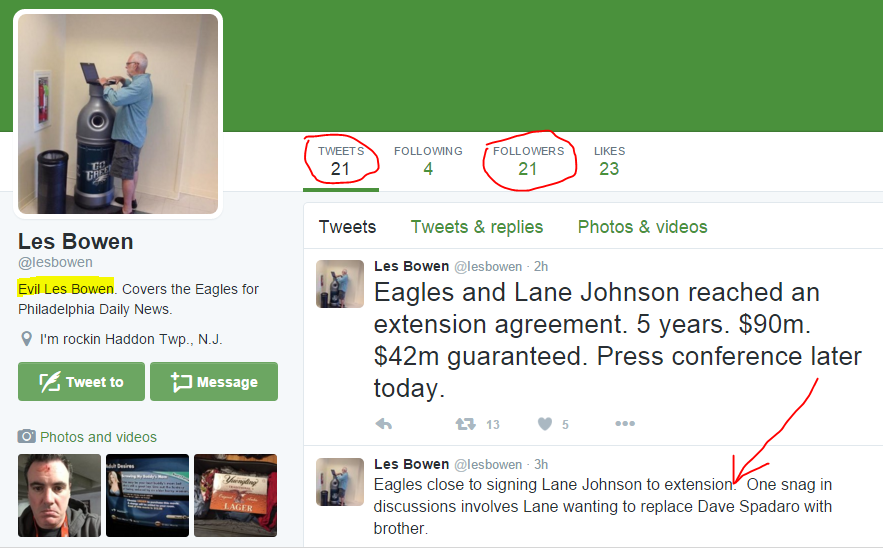This screenshot has height=548, width=883.
Task: Open the more options ellipsis on tweet
Action: [625, 424]
